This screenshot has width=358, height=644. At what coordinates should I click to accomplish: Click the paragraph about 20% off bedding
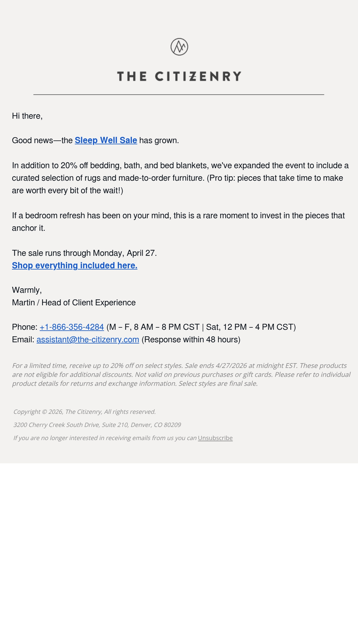pyautogui.click(x=180, y=178)
